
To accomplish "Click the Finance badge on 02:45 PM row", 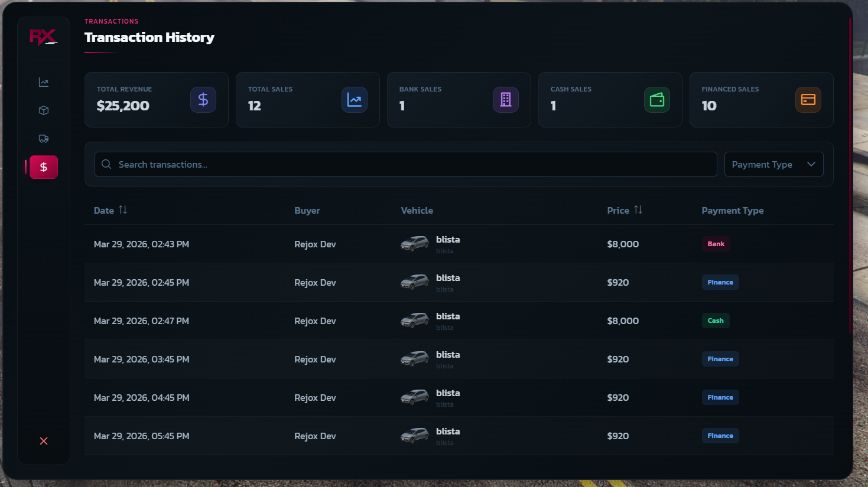I will coord(720,282).
